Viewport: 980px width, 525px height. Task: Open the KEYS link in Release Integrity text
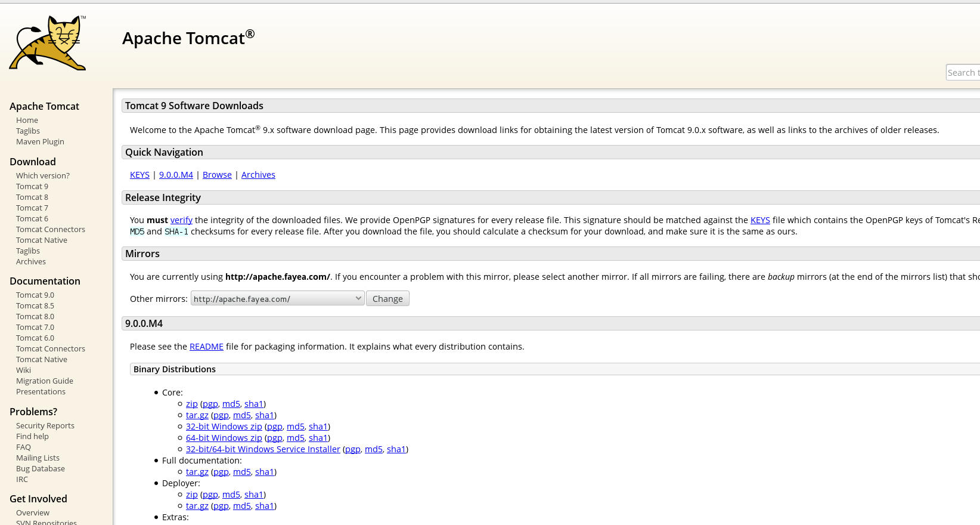pyautogui.click(x=760, y=220)
